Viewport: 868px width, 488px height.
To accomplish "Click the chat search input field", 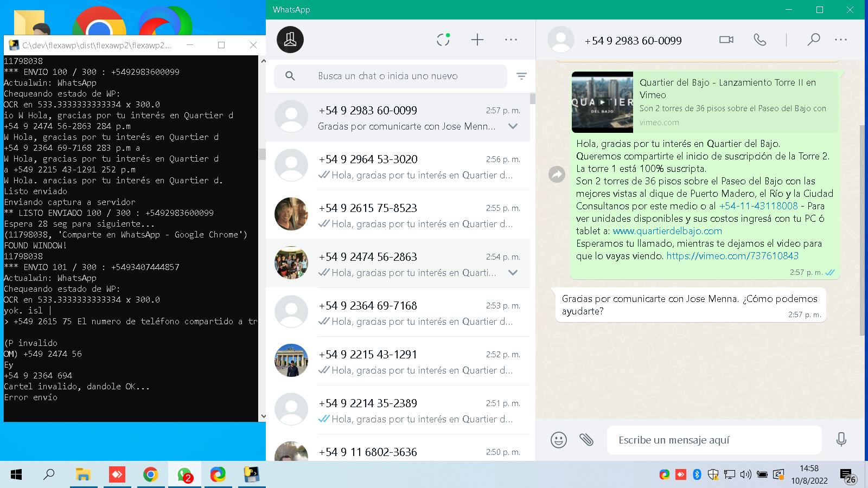I will [x=390, y=76].
